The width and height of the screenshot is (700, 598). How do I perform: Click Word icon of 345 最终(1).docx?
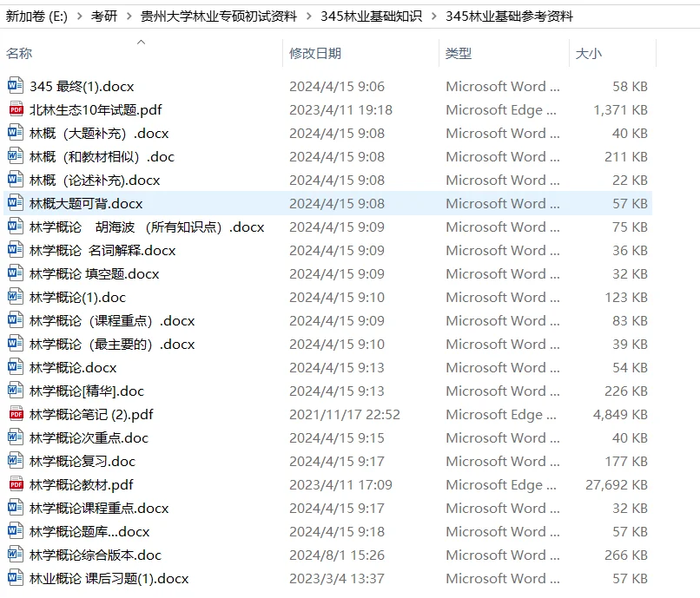coord(16,85)
